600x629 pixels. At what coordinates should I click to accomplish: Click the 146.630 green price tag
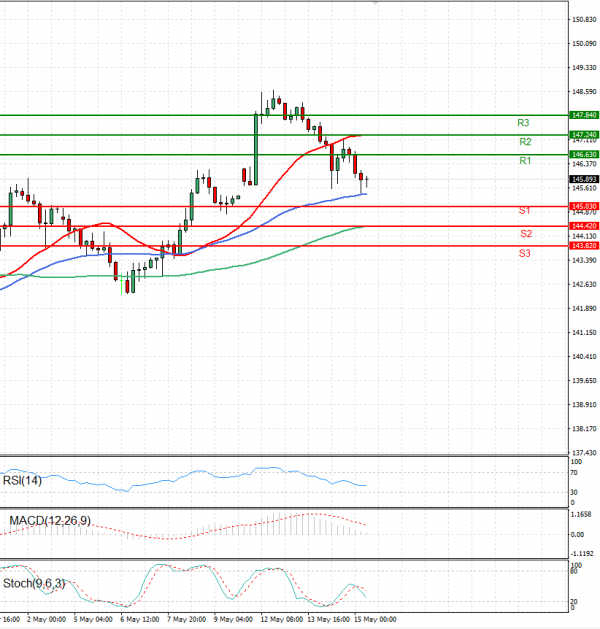(x=583, y=155)
